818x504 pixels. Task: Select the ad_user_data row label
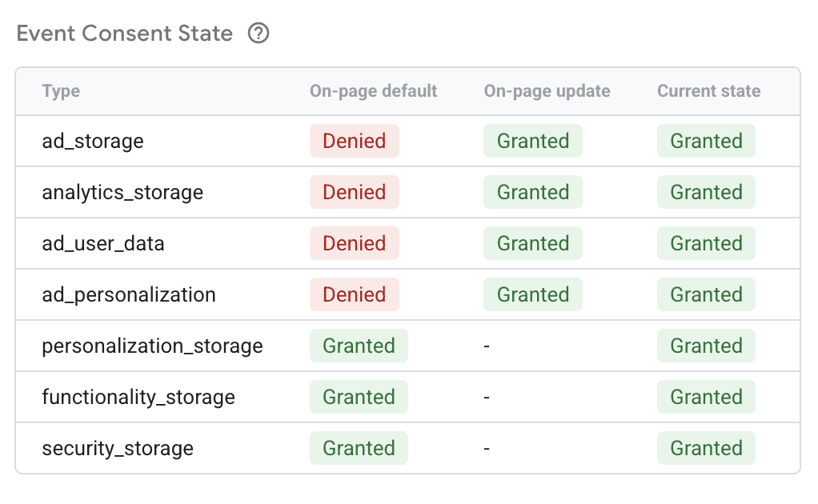(x=103, y=244)
